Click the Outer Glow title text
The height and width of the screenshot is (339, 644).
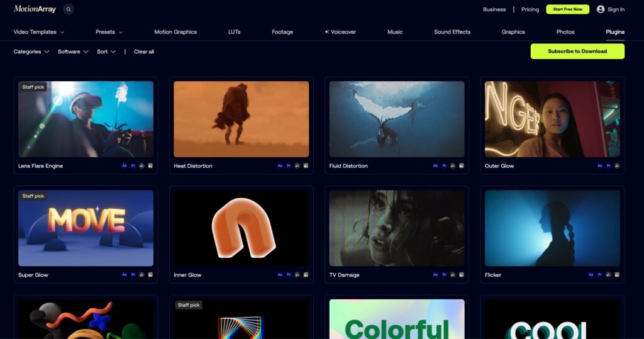(x=499, y=166)
